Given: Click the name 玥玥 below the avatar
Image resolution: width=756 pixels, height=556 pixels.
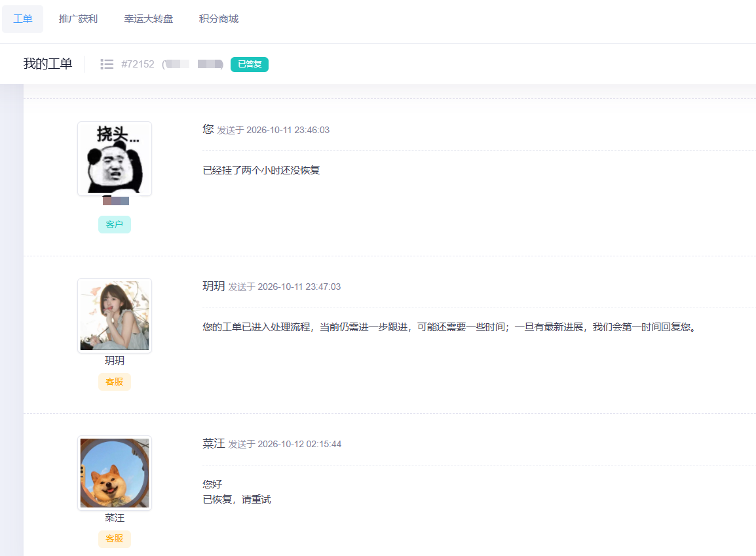Looking at the screenshot, I should tap(115, 361).
